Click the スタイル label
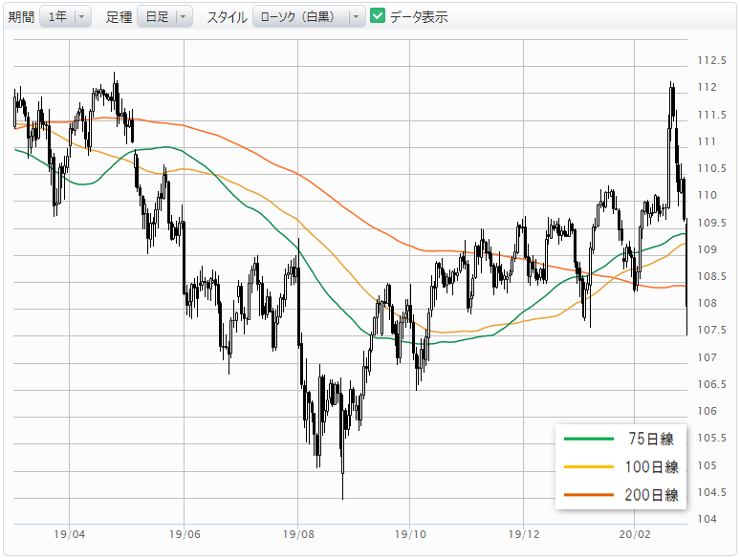This screenshot has height=560, width=740. (227, 17)
